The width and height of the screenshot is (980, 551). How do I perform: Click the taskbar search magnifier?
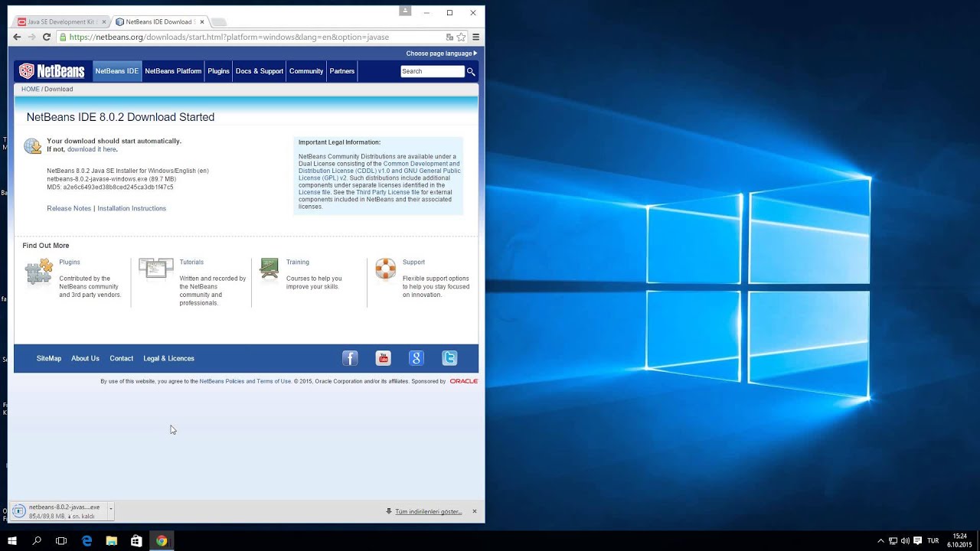[37, 540]
